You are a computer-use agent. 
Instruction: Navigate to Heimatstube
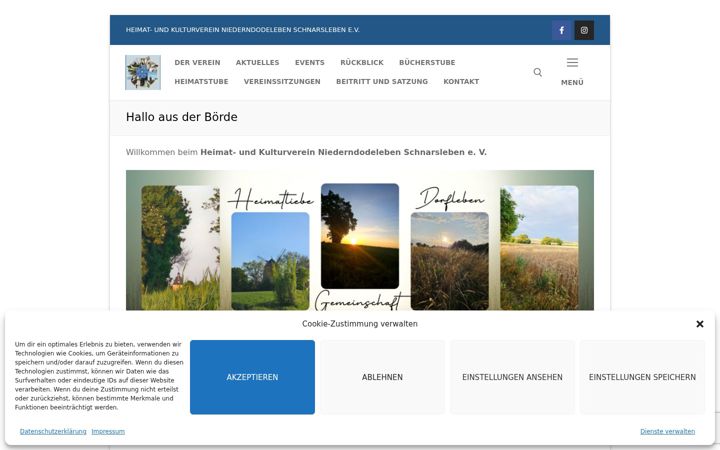pos(201,81)
